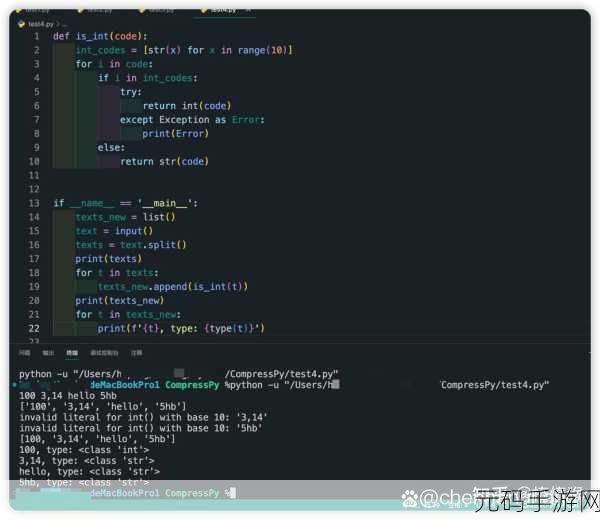Click the Python file icon in breadcrumb
This screenshot has height=520, width=600.
[21, 24]
